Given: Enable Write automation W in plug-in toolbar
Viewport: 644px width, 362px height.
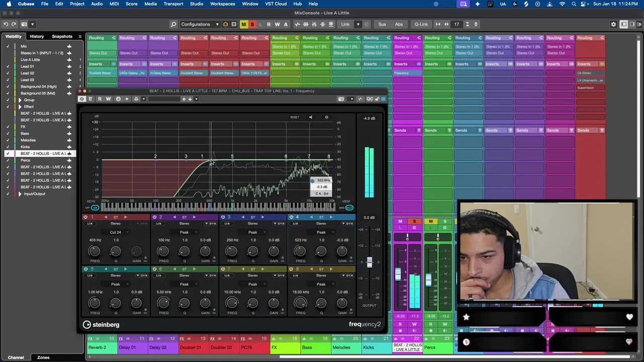Looking at the screenshot, I should click(x=108, y=99).
